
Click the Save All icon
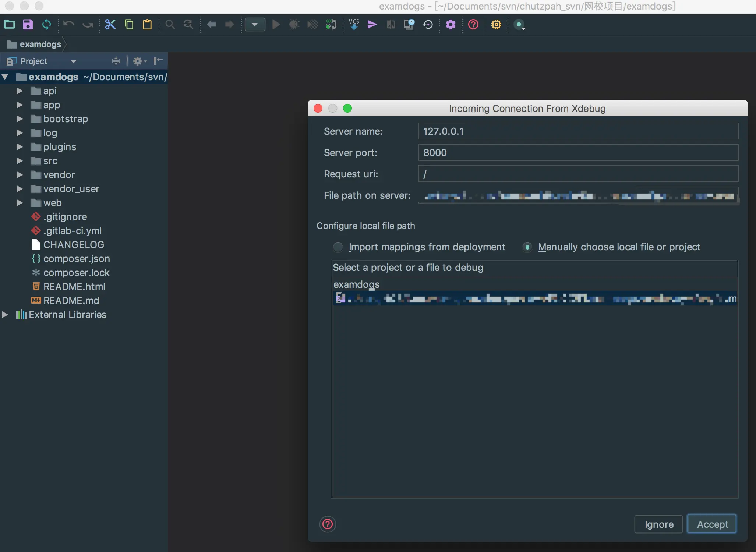pos(28,25)
